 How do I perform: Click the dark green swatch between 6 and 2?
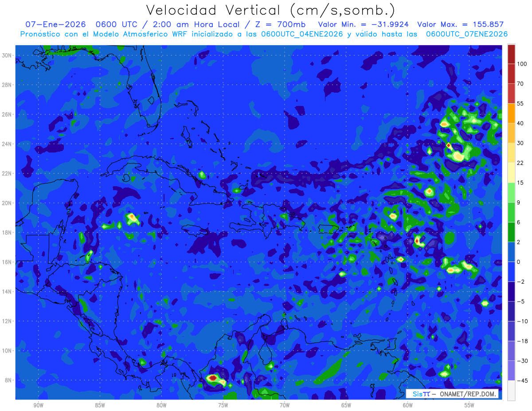(x=511, y=232)
